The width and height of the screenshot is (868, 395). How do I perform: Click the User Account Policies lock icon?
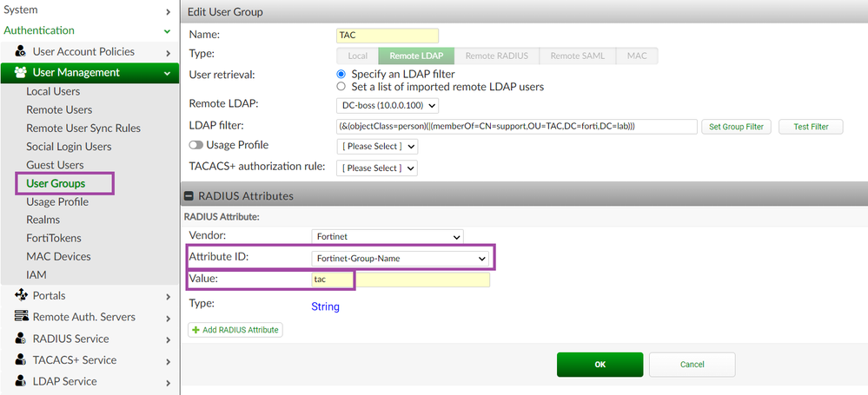click(21, 52)
